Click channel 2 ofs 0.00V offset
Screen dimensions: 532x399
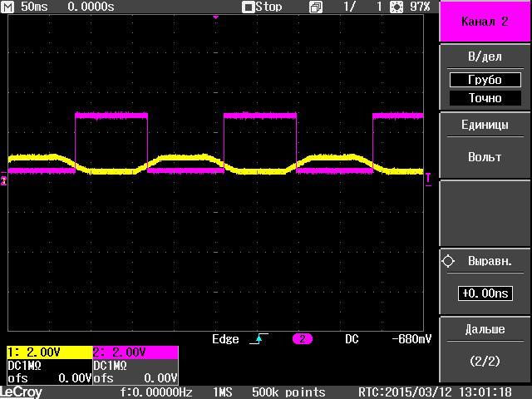coord(135,378)
